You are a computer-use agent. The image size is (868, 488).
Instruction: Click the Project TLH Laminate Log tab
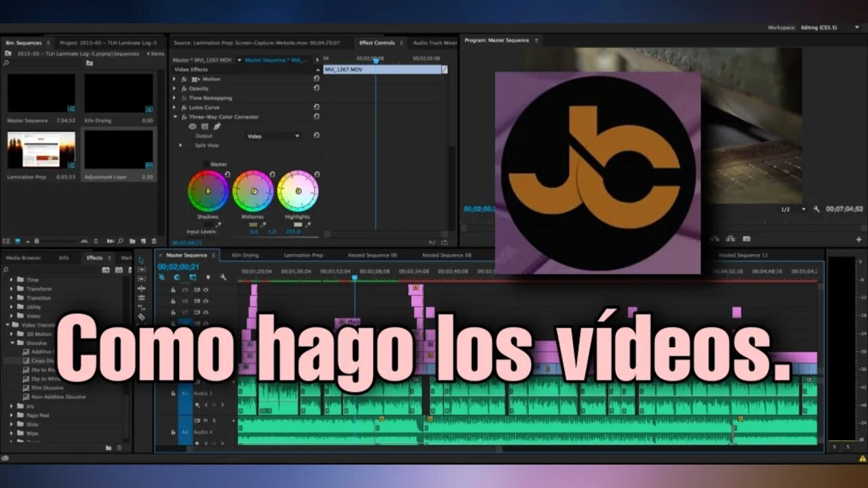(108, 43)
